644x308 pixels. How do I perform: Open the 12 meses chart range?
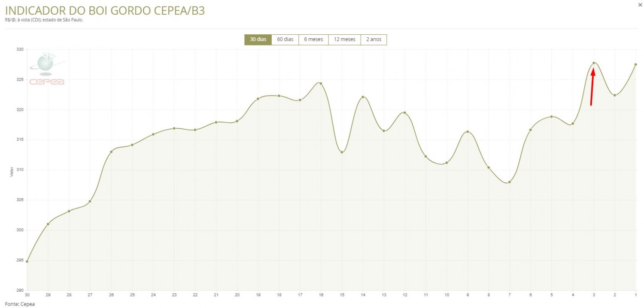[344, 39]
